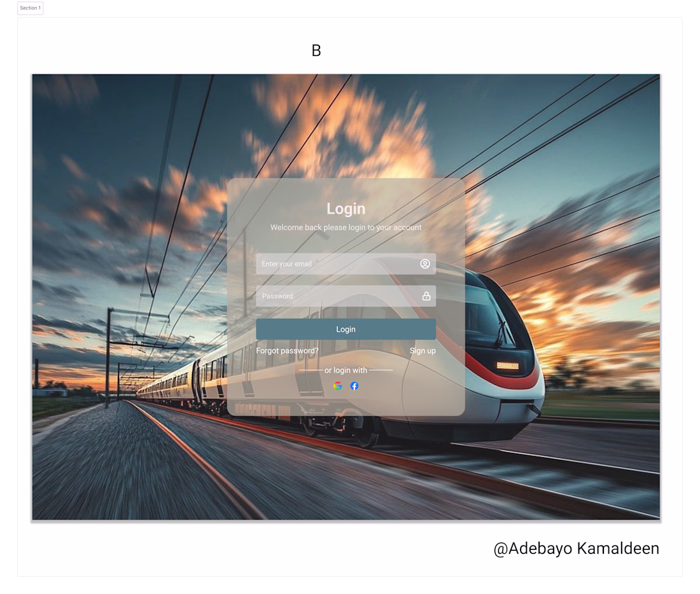Sign in with the Facebook icon

click(x=354, y=386)
